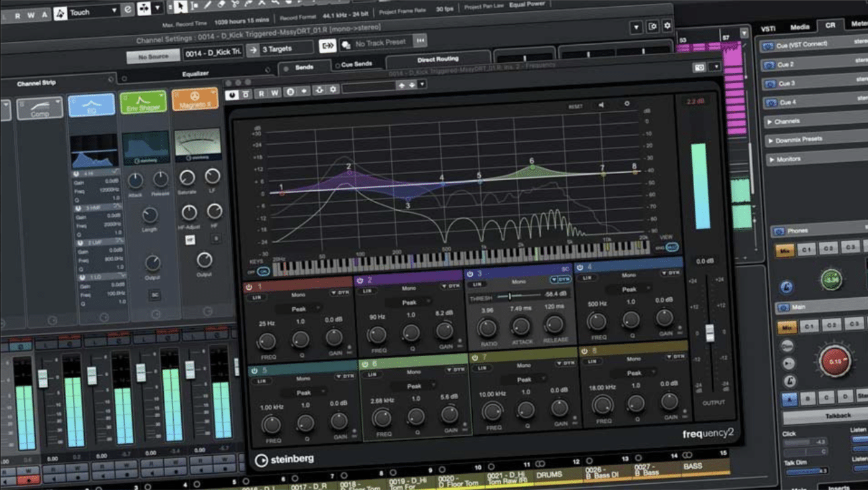Image resolution: width=868 pixels, height=490 pixels.
Task: Click the plugin activate power icon in Frequency toolbar
Action: pyautogui.click(x=232, y=95)
